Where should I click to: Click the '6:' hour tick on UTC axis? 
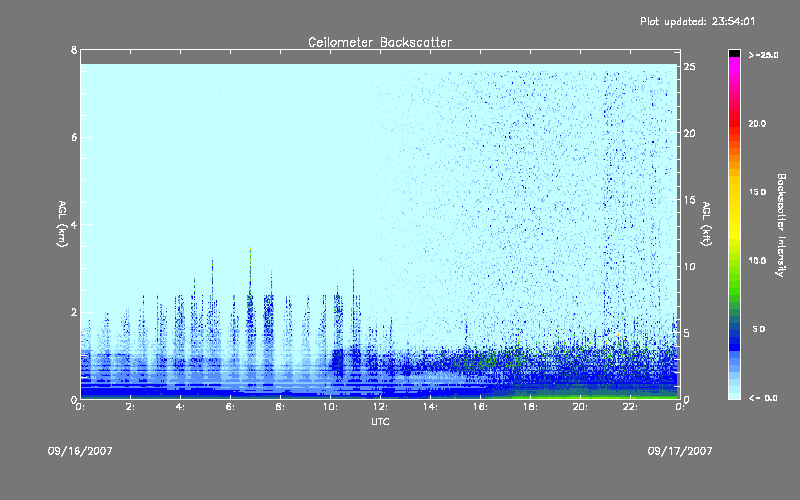click(x=230, y=407)
